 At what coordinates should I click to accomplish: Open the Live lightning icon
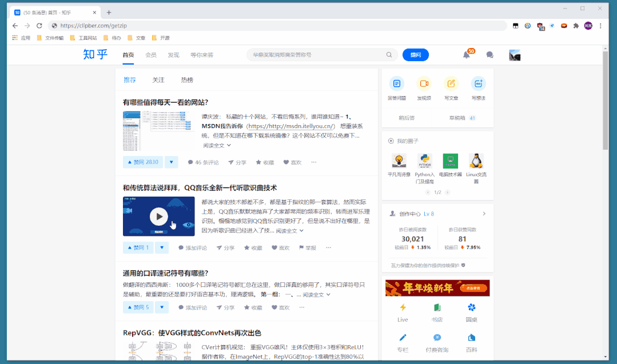(x=403, y=307)
